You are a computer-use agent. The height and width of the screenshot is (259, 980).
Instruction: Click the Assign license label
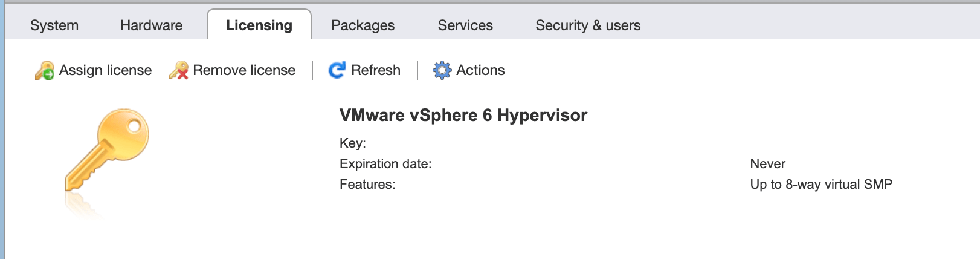pyautogui.click(x=105, y=70)
